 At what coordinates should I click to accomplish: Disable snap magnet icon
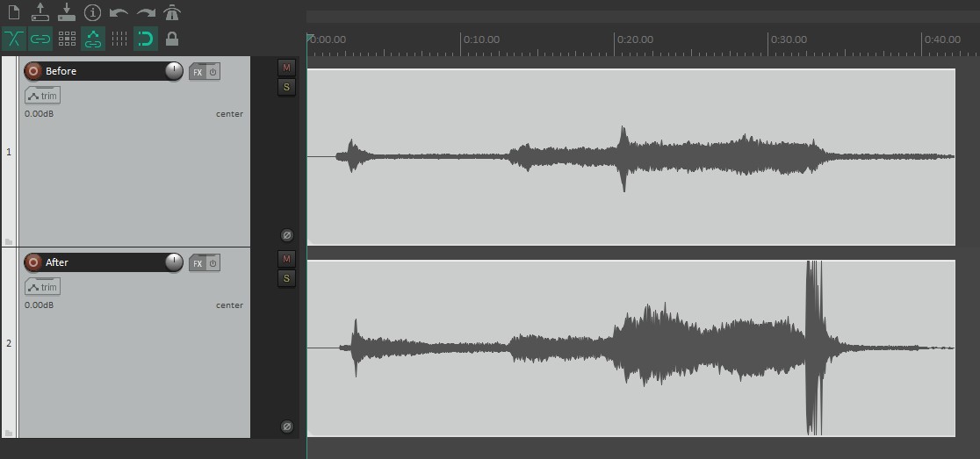146,39
